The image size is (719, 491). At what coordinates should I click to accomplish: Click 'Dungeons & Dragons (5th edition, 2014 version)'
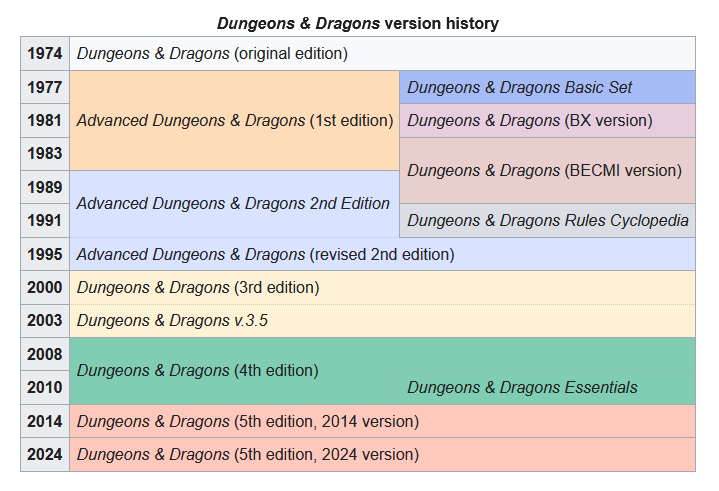[382, 421]
